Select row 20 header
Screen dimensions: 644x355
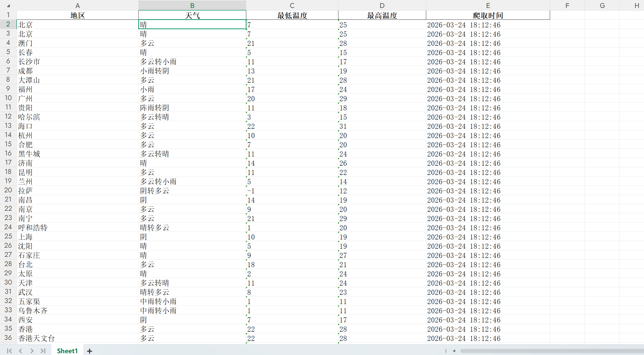[8, 190]
